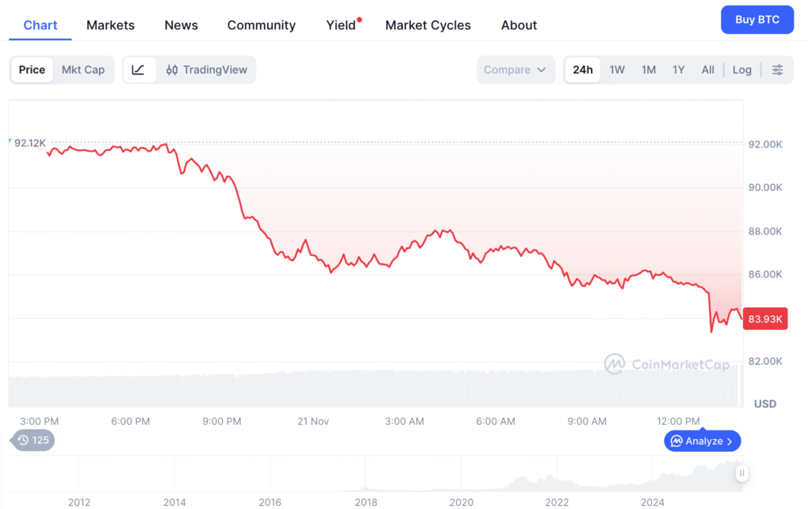Select the line chart icon
The height and width of the screenshot is (509, 812).
pos(138,70)
